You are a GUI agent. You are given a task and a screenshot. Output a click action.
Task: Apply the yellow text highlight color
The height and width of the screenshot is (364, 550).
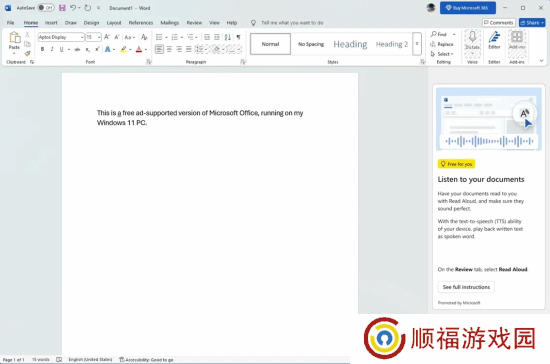[123, 49]
